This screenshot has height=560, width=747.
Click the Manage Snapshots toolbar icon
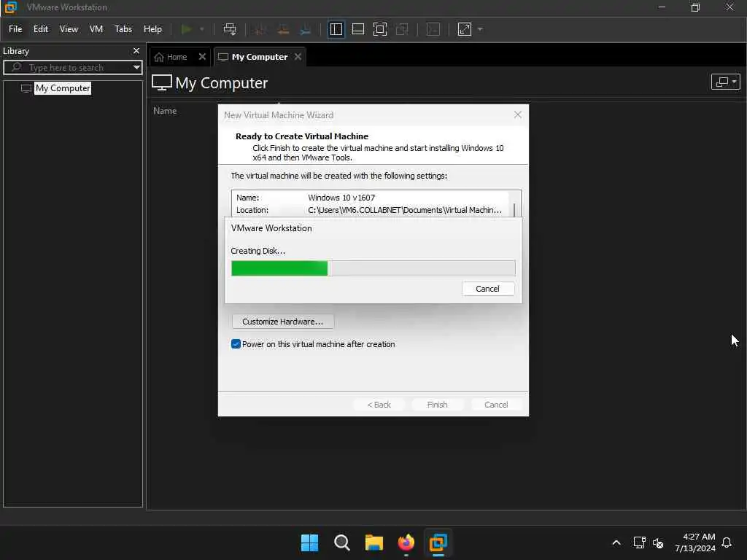click(x=306, y=29)
